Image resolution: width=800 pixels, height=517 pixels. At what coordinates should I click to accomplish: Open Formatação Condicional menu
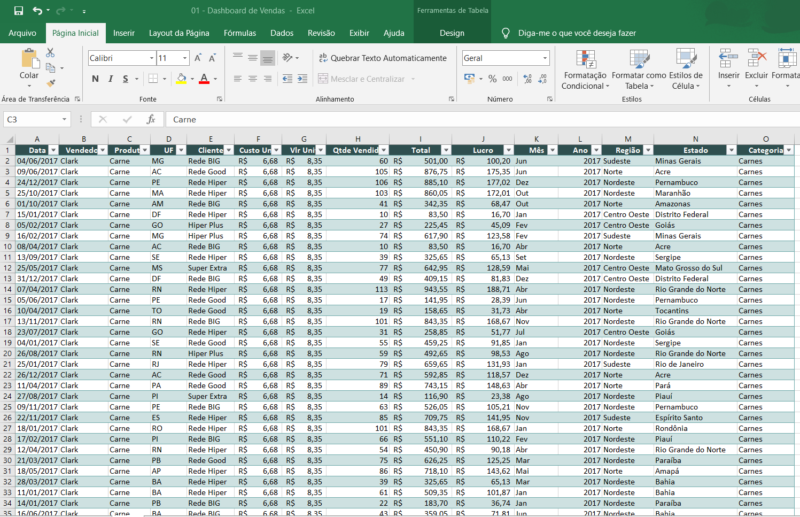click(585, 69)
